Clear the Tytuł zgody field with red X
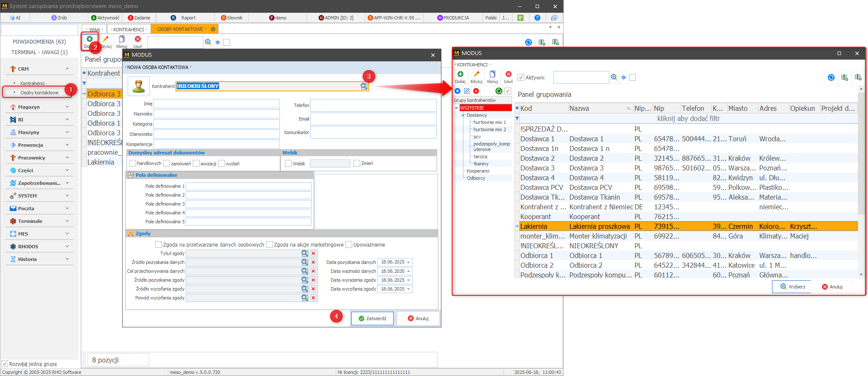The height and width of the screenshot is (376, 868). coord(313,253)
